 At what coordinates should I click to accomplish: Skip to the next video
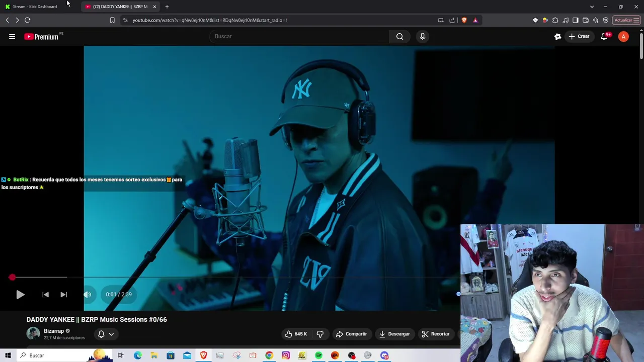(63, 295)
